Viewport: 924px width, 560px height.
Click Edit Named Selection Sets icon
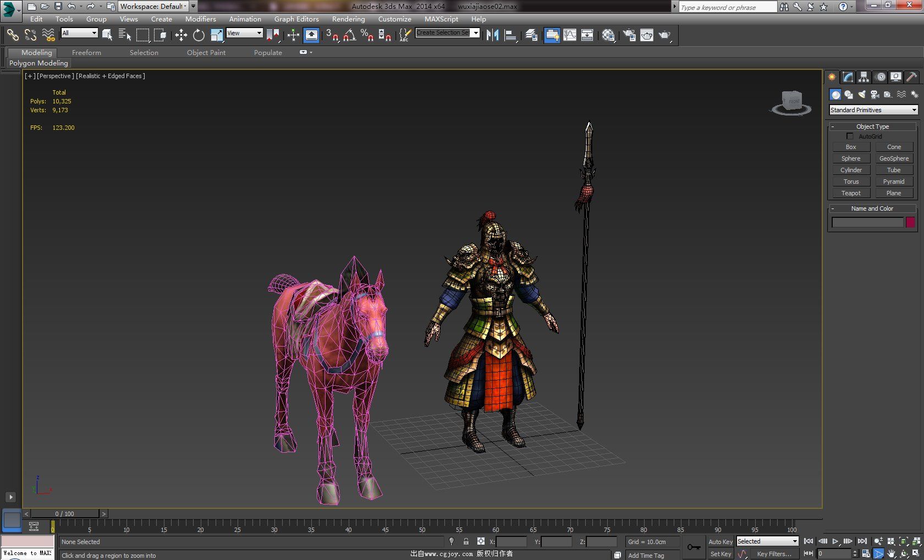(404, 35)
